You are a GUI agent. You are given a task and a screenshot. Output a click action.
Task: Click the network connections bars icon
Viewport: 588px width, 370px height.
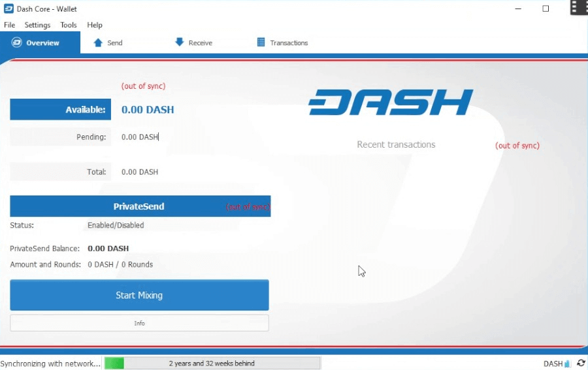coord(567,363)
